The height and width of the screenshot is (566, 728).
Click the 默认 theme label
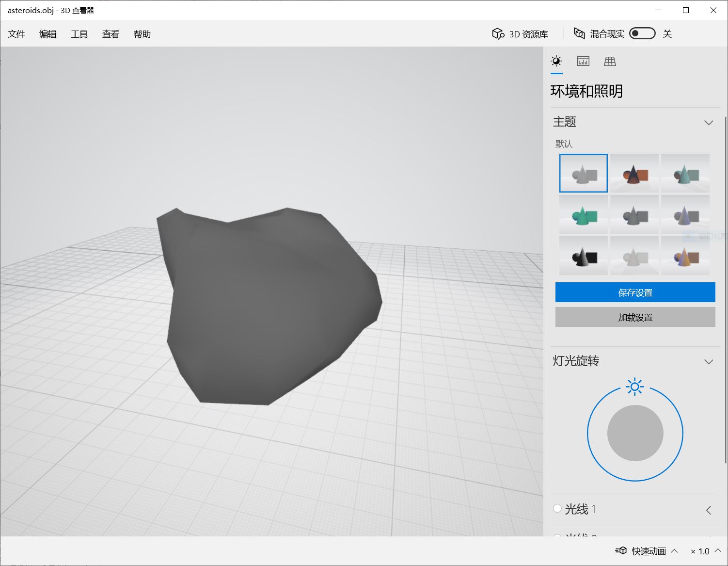(564, 144)
